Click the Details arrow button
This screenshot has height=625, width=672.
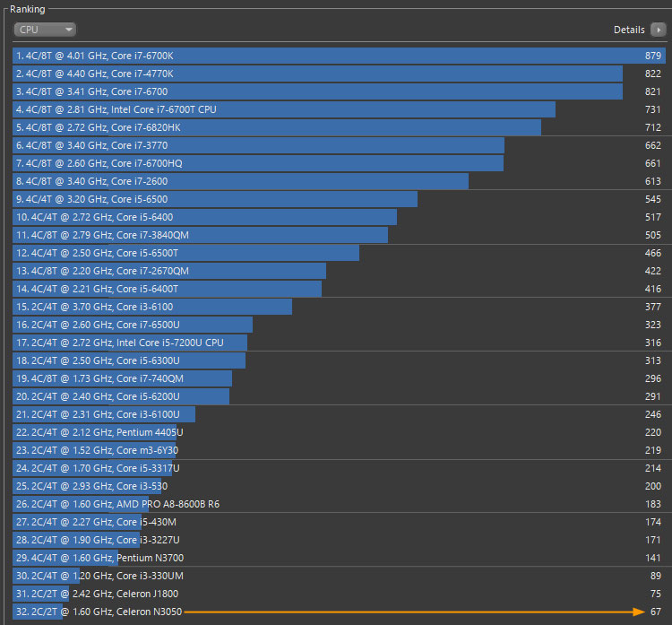(659, 30)
